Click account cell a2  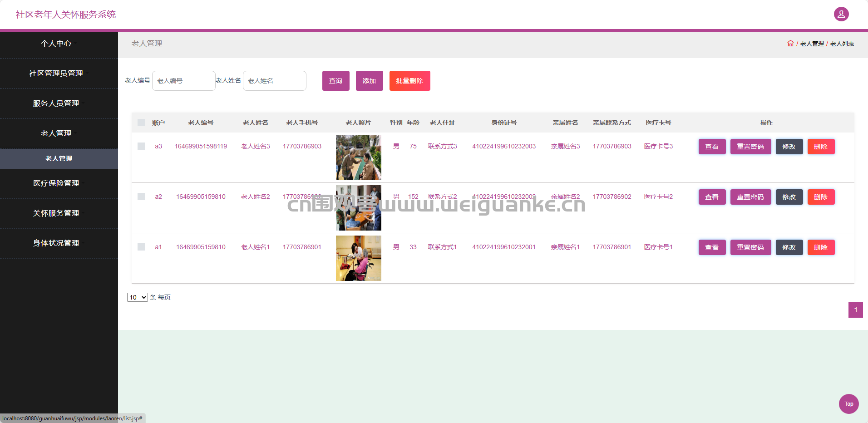pyautogui.click(x=158, y=197)
